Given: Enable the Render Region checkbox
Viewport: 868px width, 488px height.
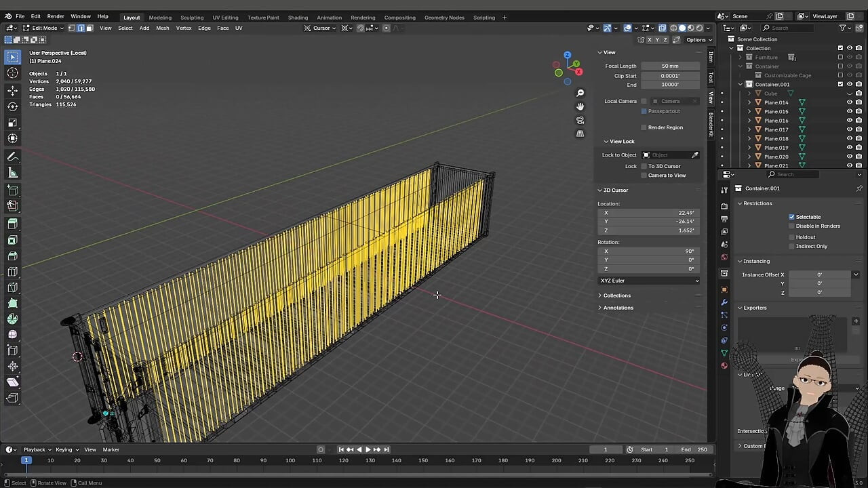Looking at the screenshot, I should [644, 127].
